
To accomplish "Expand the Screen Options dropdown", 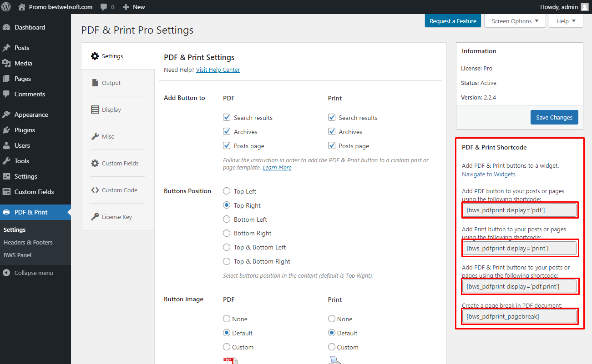I will tap(515, 21).
